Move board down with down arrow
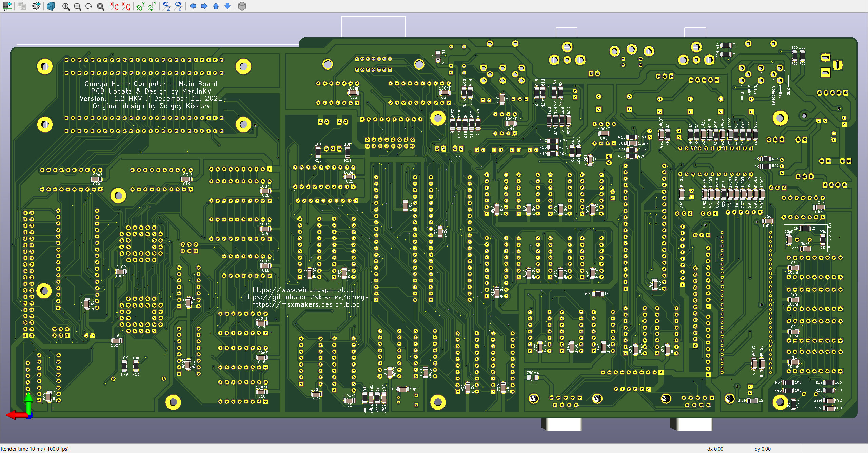This screenshot has width=868, height=453. [x=228, y=6]
